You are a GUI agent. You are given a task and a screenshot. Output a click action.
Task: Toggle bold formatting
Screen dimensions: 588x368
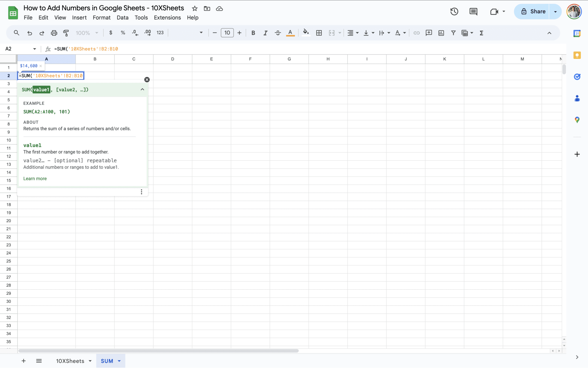253,33
